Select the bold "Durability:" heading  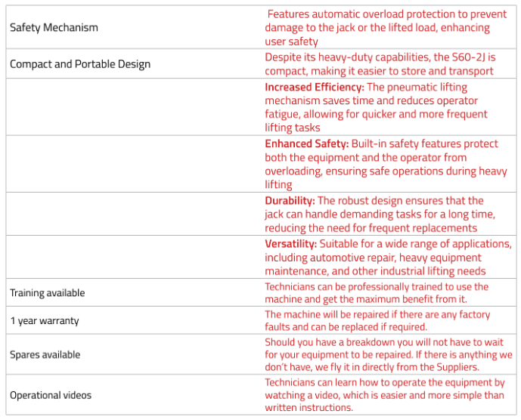point(290,201)
